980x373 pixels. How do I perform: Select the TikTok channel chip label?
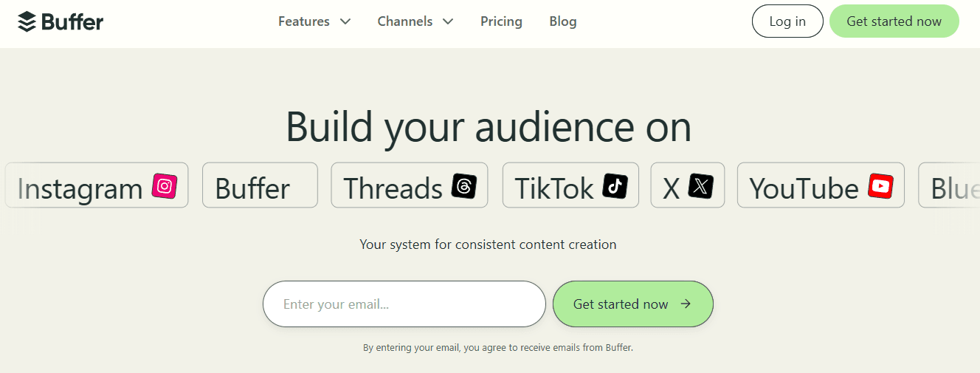554,189
